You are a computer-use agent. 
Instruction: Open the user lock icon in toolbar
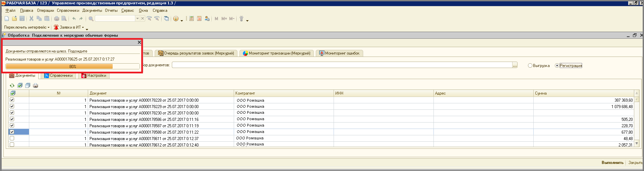coord(207,19)
